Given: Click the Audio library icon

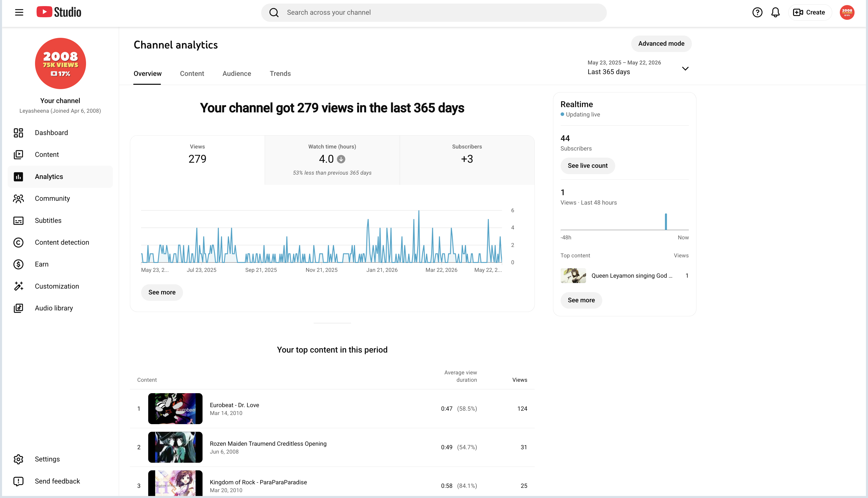Looking at the screenshot, I should [x=19, y=308].
